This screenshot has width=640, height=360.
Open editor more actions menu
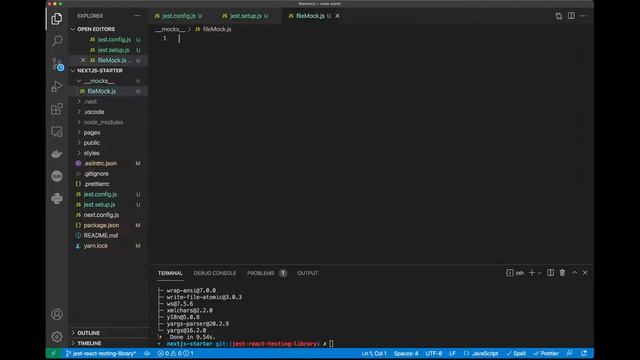click(x=583, y=16)
